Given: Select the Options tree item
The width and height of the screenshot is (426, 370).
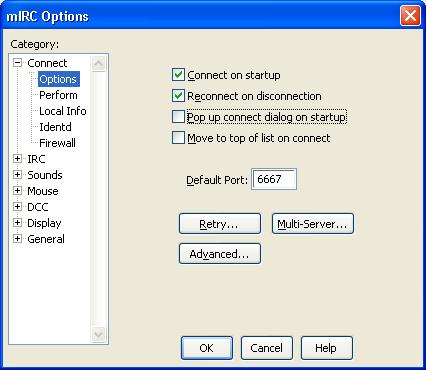Looking at the screenshot, I should 58,79.
